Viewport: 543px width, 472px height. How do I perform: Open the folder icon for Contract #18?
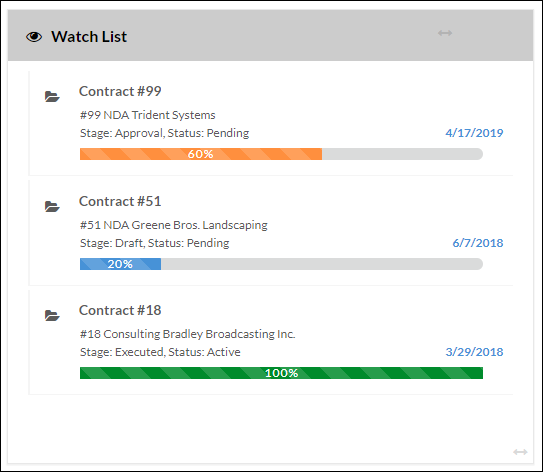tap(52, 315)
